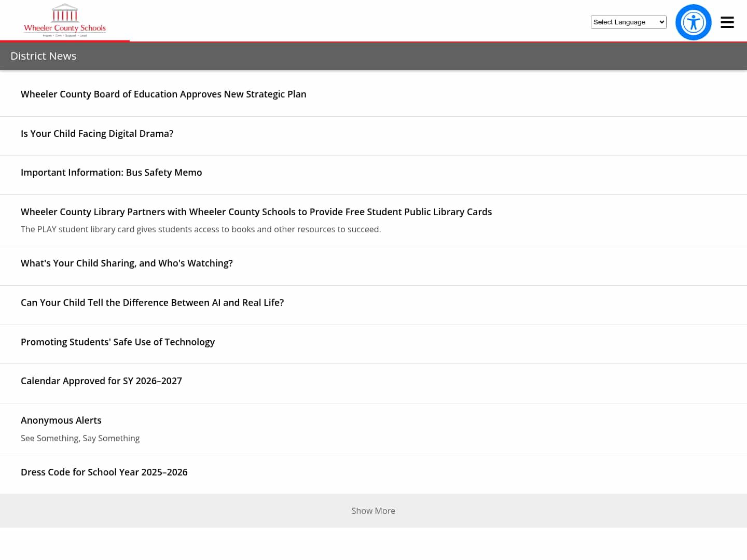
Task: Open the Anonymous Alerts news item
Action: tap(61, 421)
